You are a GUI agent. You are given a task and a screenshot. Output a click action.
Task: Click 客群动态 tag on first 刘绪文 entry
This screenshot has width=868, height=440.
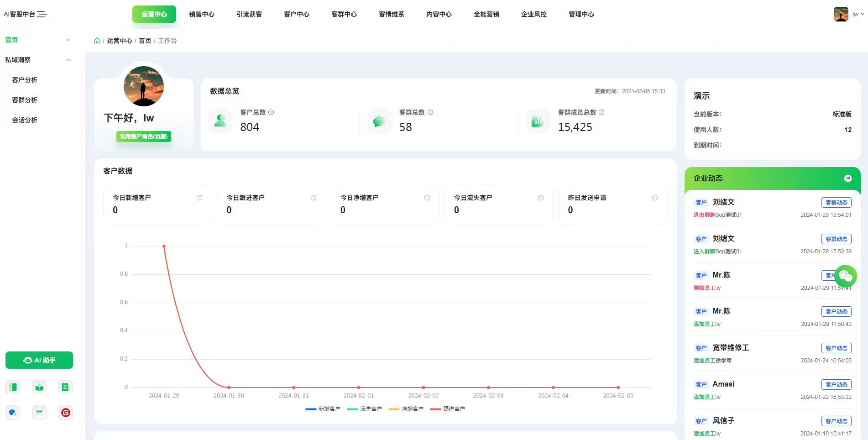coord(836,202)
